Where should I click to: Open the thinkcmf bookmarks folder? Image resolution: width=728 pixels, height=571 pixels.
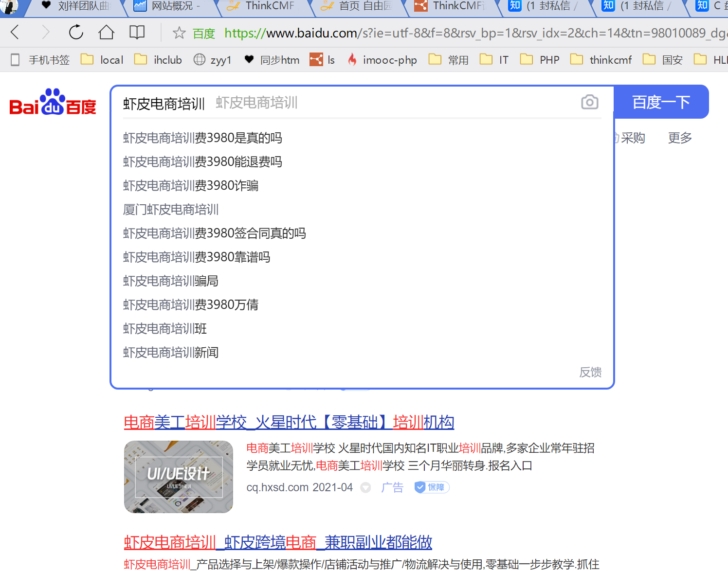pos(601,60)
